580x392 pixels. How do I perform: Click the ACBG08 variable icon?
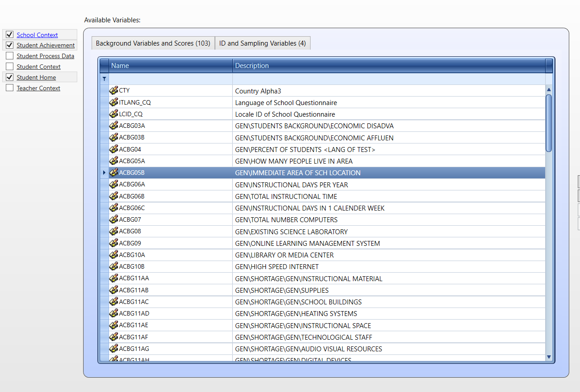coord(113,232)
